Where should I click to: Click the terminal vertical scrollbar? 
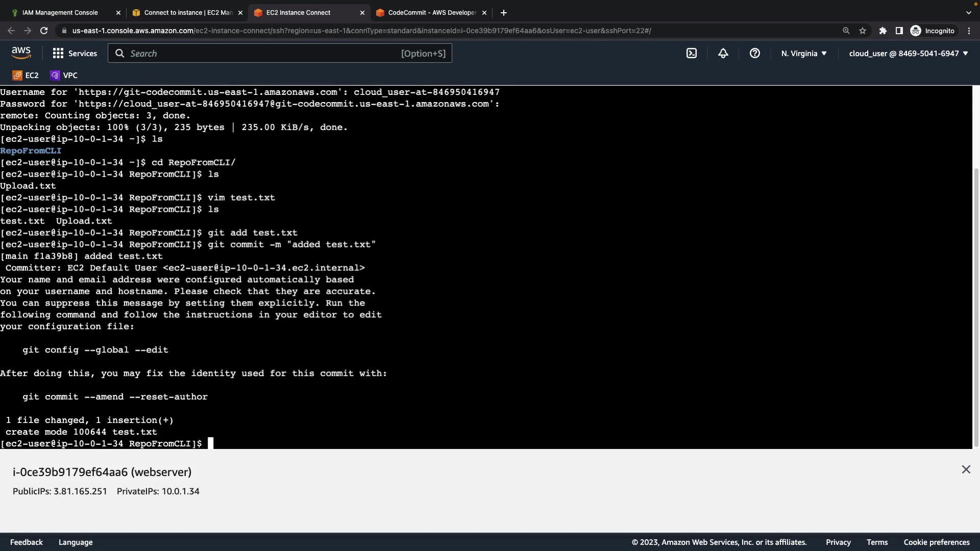(x=976, y=306)
